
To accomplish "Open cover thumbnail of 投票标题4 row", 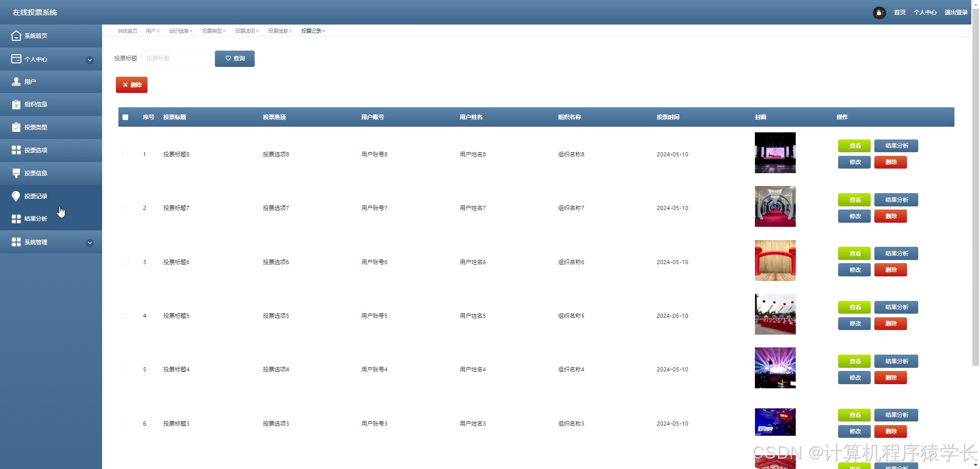I will coord(775,368).
